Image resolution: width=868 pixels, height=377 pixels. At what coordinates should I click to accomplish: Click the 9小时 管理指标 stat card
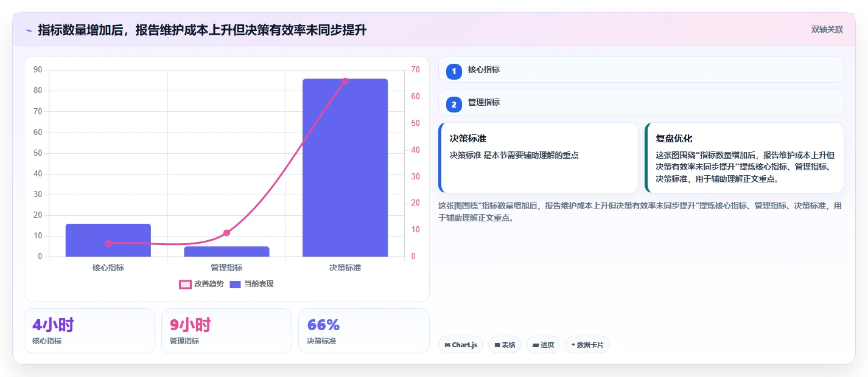click(x=226, y=331)
